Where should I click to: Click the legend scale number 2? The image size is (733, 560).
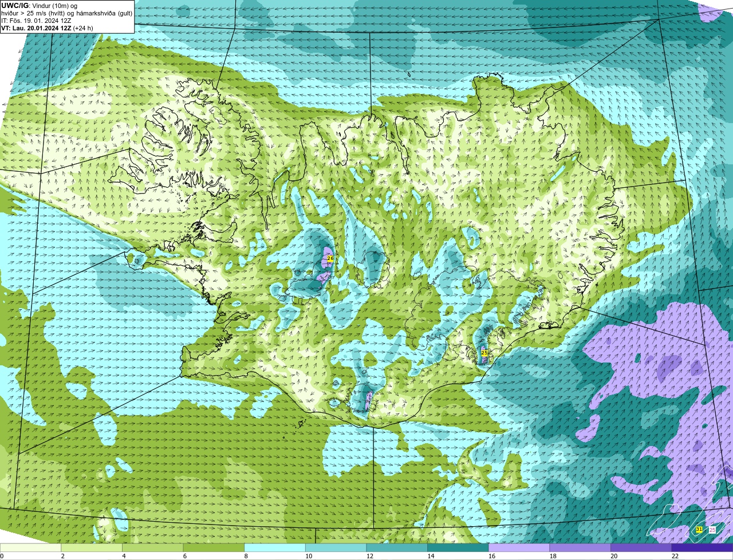62,556
